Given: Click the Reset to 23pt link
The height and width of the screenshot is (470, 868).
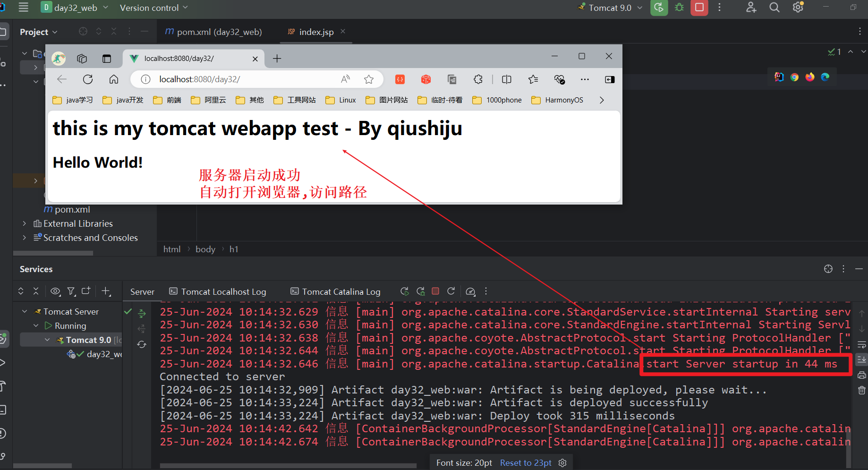Looking at the screenshot, I should [x=525, y=462].
